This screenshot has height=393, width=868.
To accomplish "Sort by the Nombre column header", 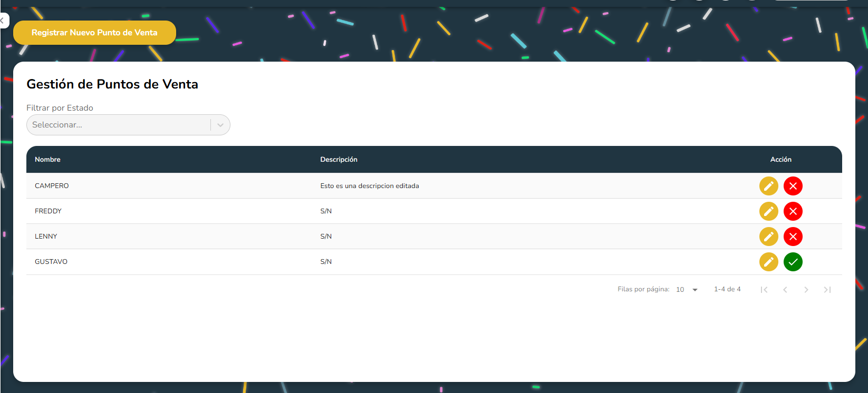I will pyautogui.click(x=47, y=160).
